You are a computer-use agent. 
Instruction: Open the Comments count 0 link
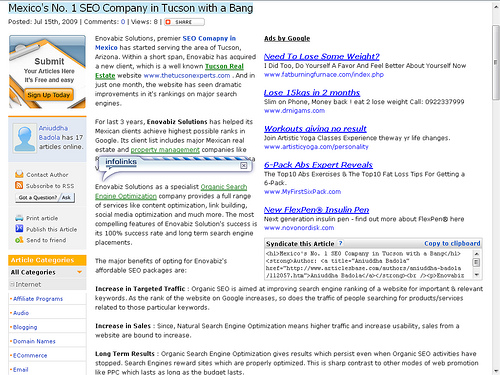coord(123,22)
